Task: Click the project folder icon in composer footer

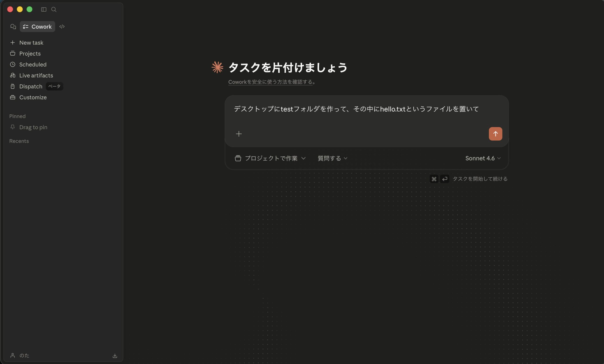Action: click(238, 158)
